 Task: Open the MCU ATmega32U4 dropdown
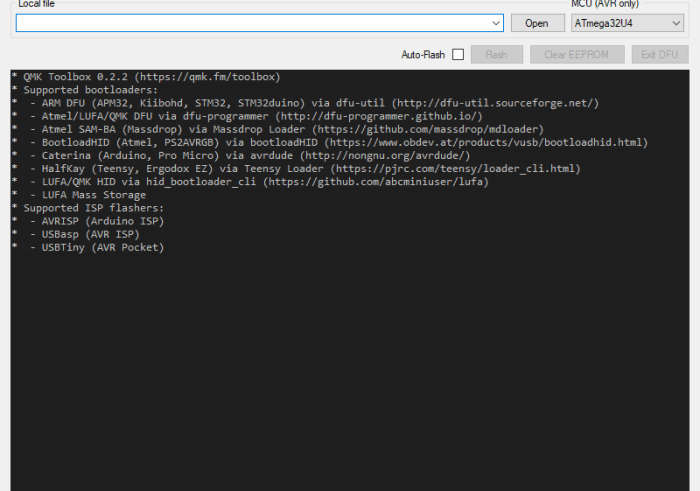coord(627,23)
